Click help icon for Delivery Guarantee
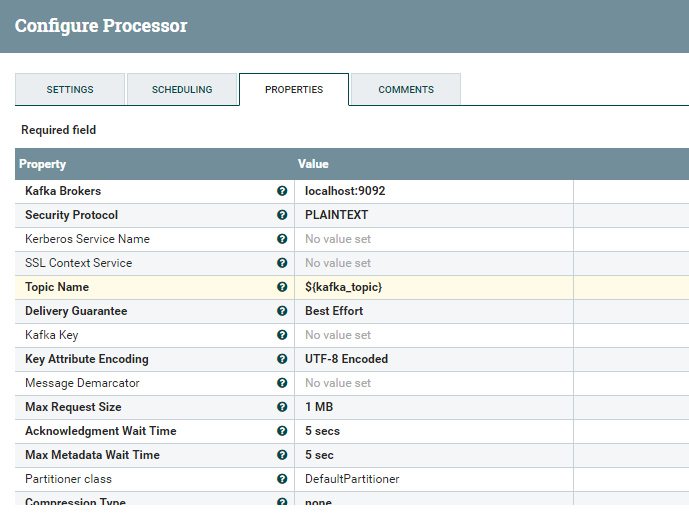689x514 pixels. [282, 311]
